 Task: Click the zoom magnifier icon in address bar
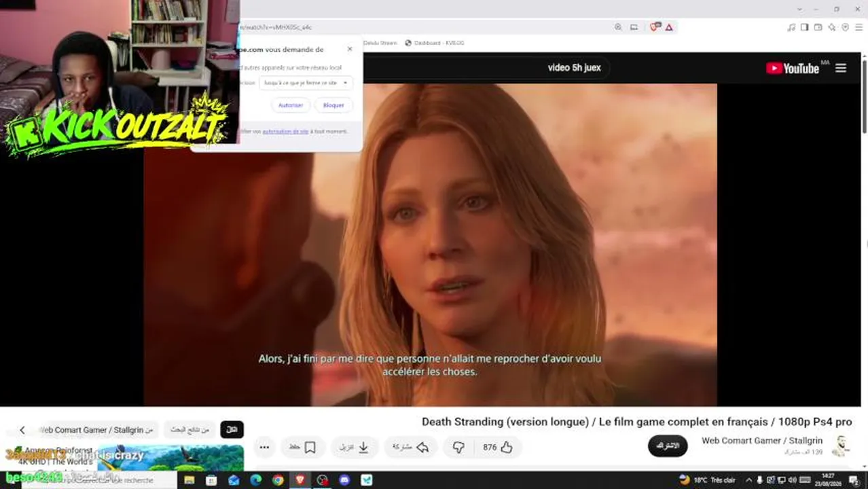pyautogui.click(x=618, y=27)
